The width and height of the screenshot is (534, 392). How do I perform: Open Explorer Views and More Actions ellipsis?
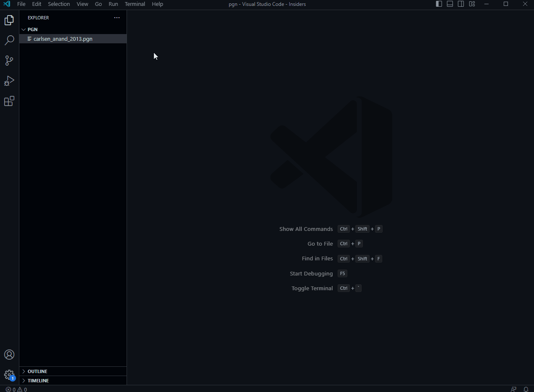pos(117,18)
